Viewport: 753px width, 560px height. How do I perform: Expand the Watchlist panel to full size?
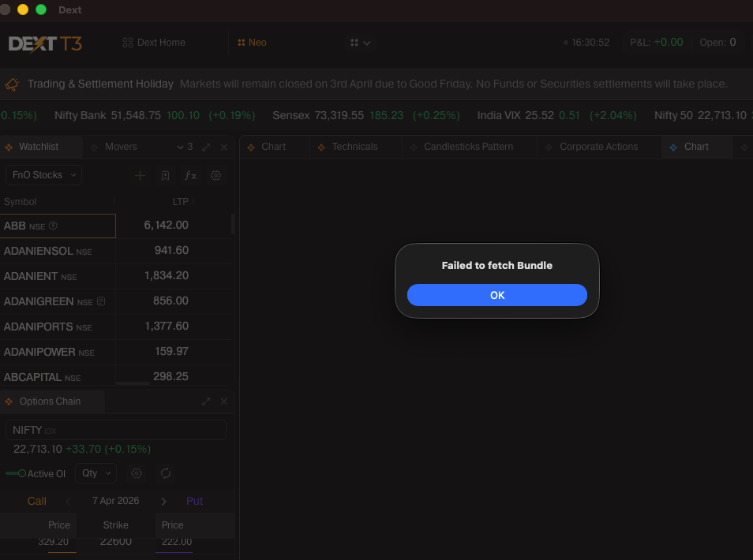coord(206,147)
